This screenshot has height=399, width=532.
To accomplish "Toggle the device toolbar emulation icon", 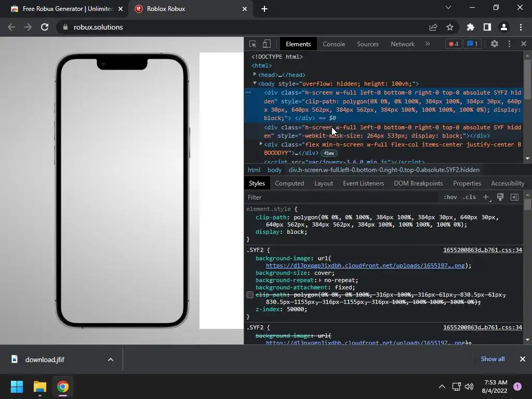I will [267, 44].
